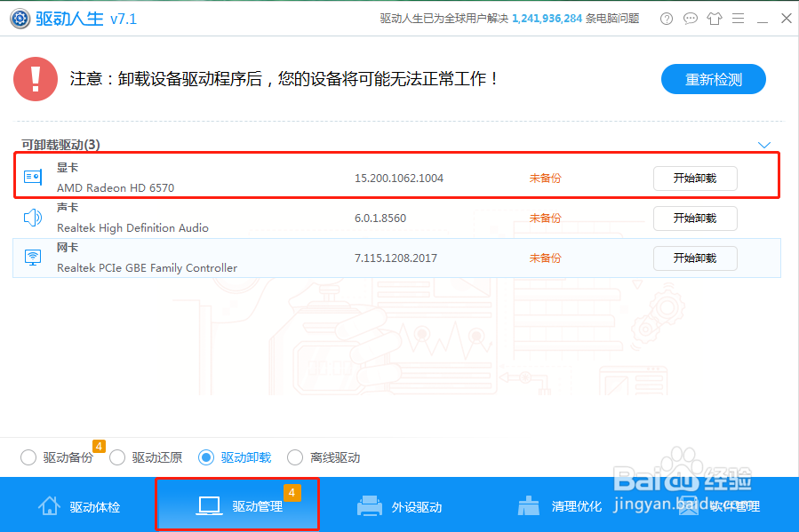Click Realtek PCIe GBE Family Controller name
799x532 pixels.
148,268
